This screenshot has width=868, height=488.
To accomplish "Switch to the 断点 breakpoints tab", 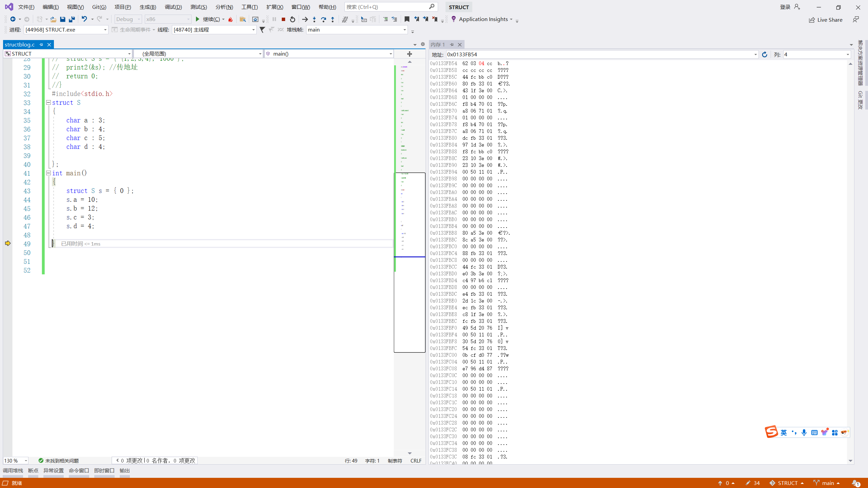I will pyautogui.click(x=33, y=470).
